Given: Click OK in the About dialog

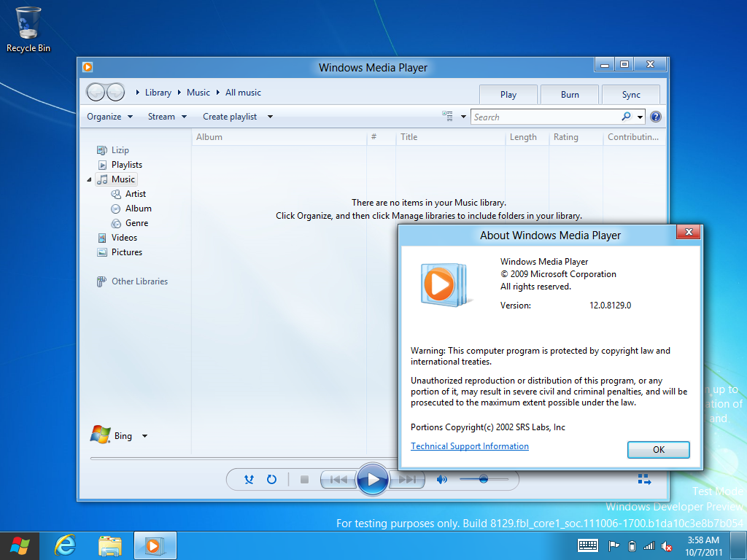Looking at the screenshot, I should click(x=658, y=449).
